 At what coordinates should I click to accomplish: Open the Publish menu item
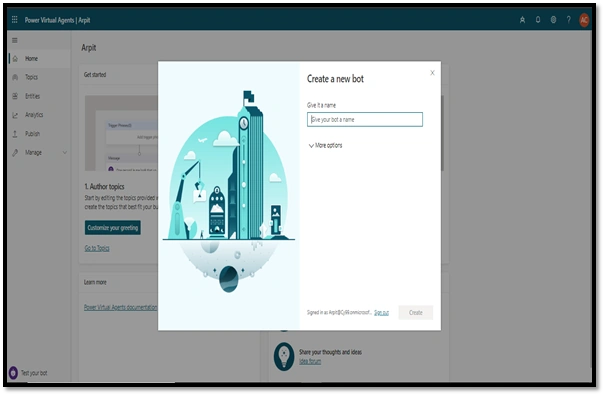(x=39, y=134)
